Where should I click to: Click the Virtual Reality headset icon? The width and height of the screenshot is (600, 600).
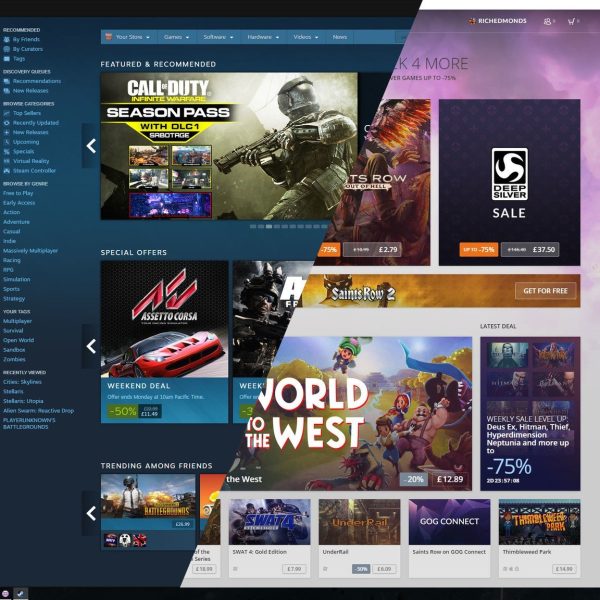(7, 161)
